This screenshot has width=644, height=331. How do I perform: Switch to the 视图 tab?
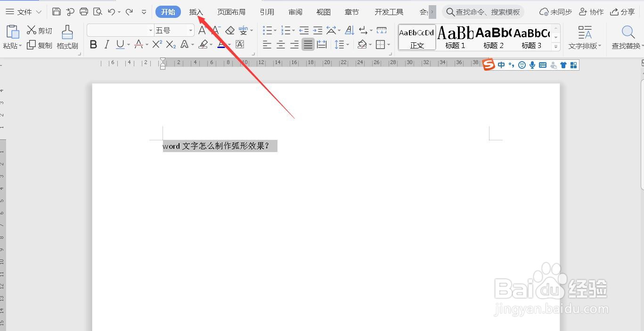pyautogui.click(x=324, y=12)
